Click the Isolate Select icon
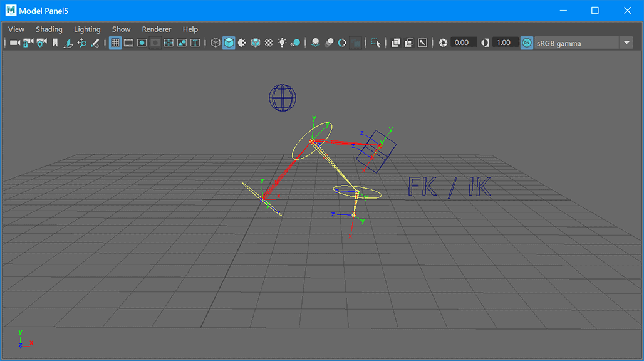Screen dimensions: 644x361 [375, 43]
